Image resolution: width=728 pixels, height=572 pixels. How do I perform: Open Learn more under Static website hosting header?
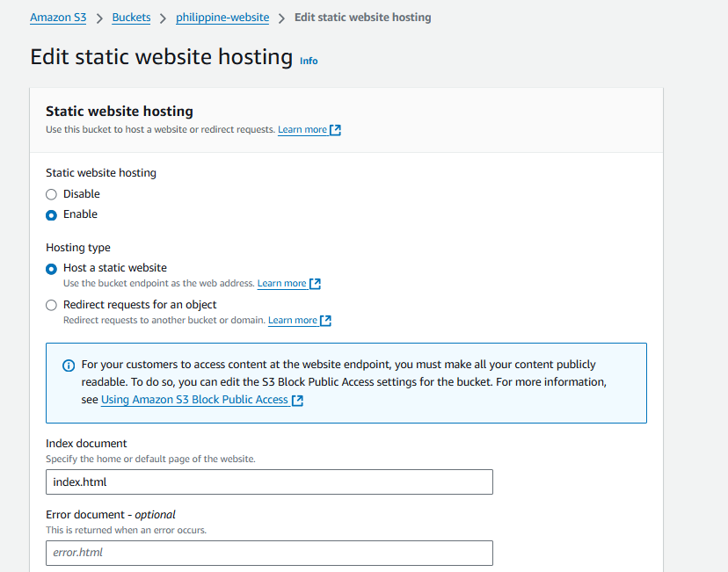[x=302, y=130]
